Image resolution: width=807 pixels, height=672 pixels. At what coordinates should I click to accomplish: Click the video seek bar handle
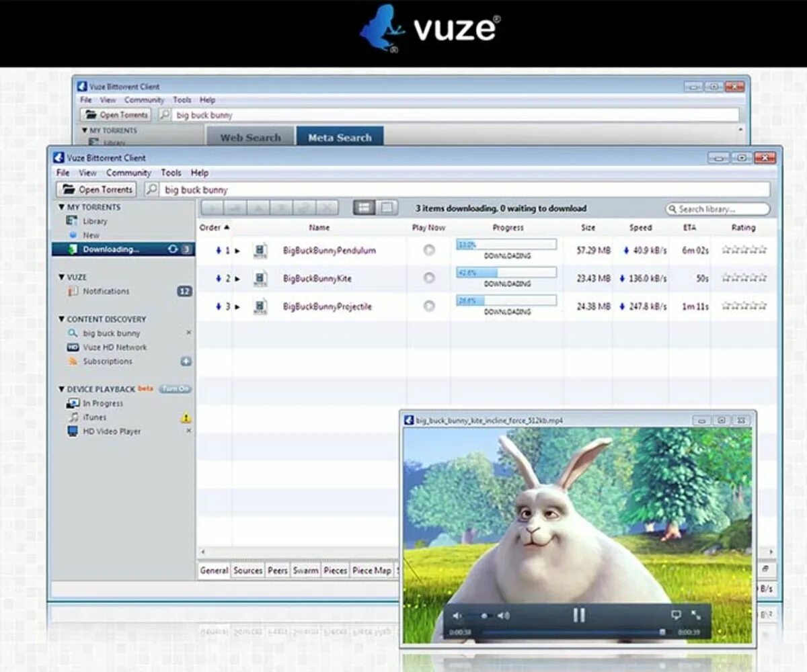(662, 632)
